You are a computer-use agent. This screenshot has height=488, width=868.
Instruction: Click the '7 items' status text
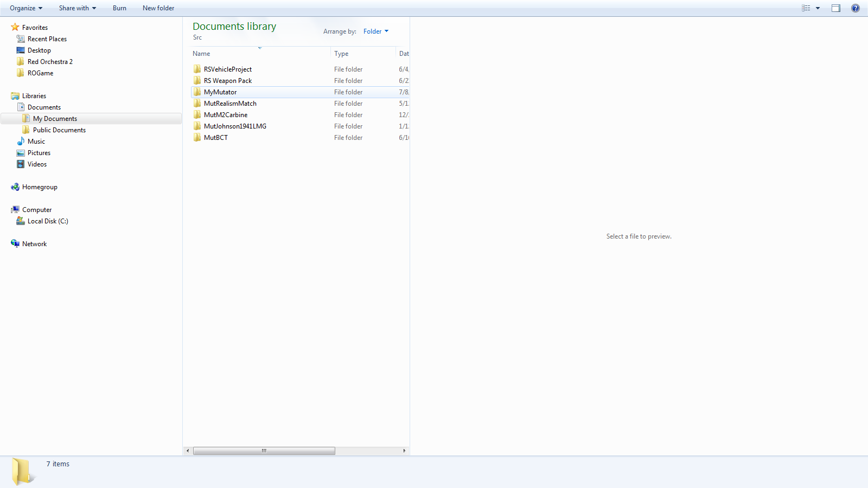point(58,464)
